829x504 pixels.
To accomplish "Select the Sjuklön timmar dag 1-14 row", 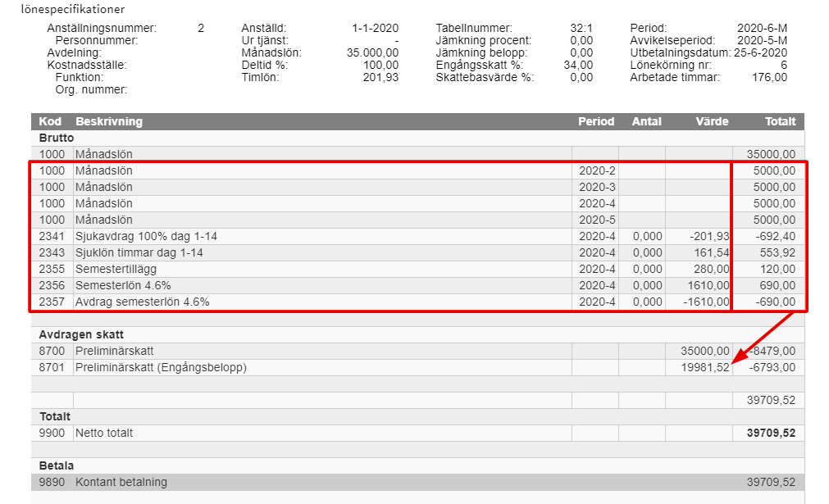I will pos(417,252).
